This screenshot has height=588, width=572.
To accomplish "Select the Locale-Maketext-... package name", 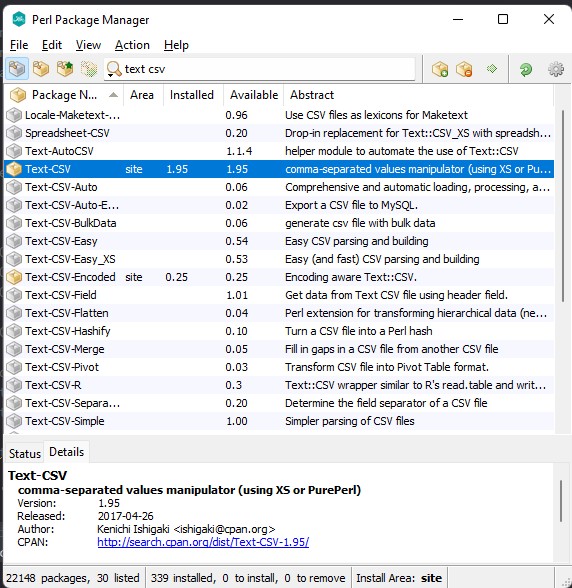I will coord(72,115).
